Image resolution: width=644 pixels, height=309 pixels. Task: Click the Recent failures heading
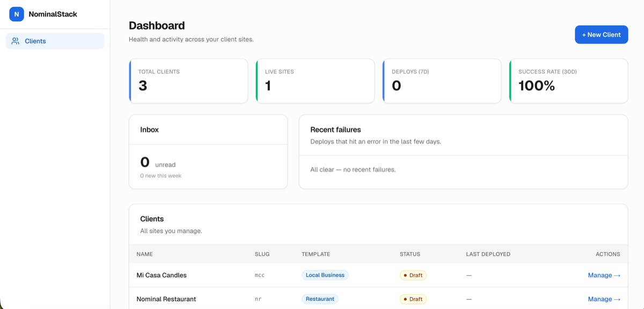(x=335, y=130)
